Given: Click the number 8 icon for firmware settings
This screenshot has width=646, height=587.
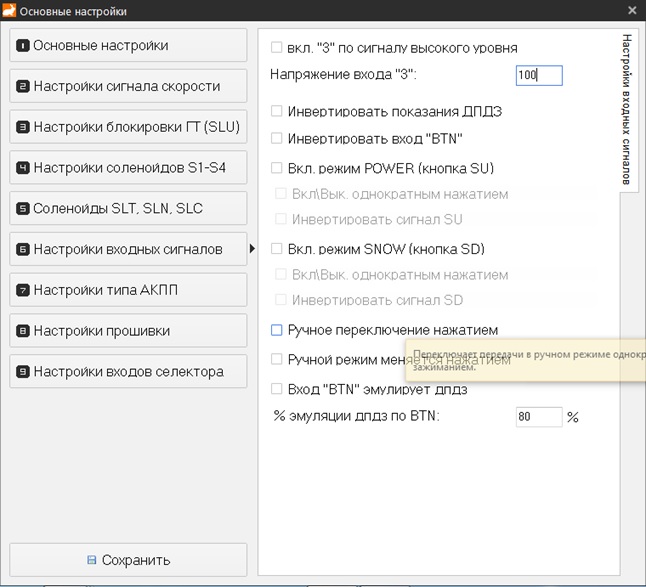Looking at the screenshot, I should [x=23, y=331].
